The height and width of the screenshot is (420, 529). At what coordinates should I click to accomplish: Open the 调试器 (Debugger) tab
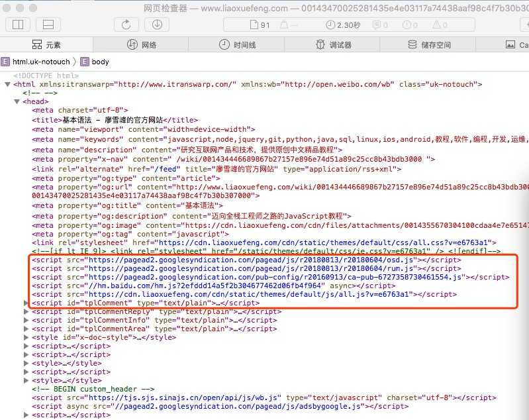pyautogui.click(x=332, y=44)
